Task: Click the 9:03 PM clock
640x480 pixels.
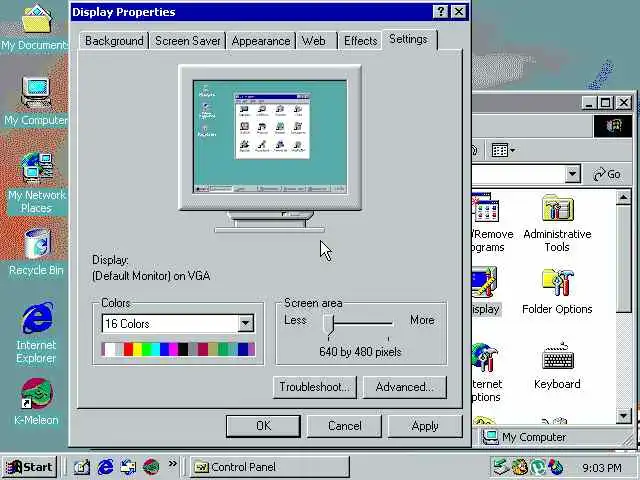Action: click(602, 467)
